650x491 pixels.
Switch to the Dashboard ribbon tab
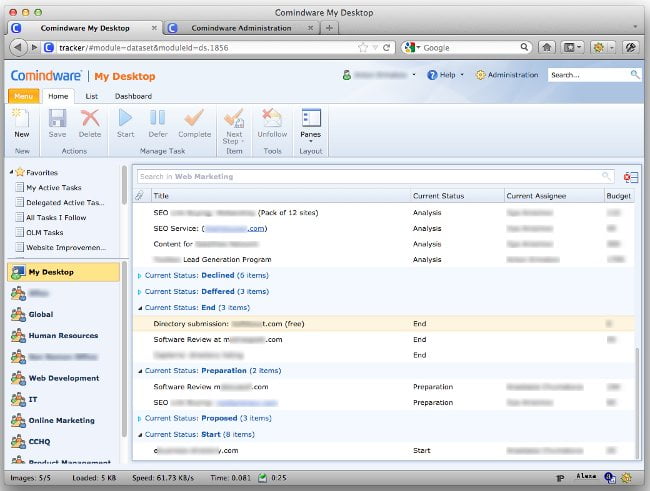[133, 96]
